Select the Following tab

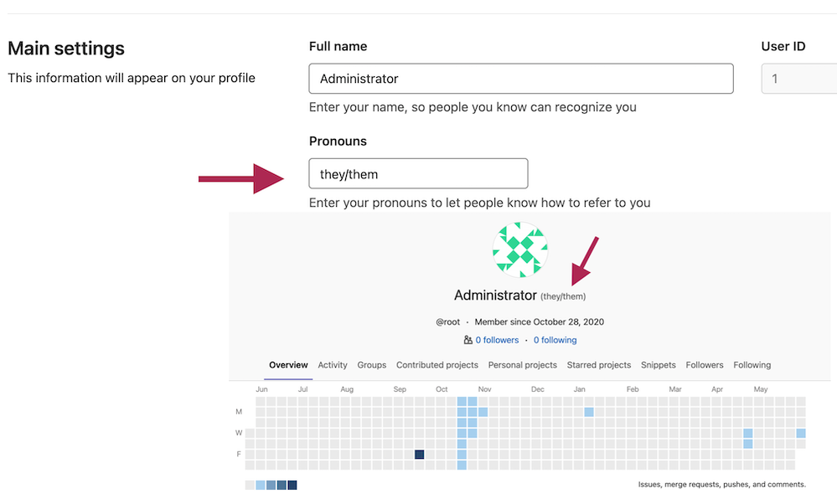coord(752,365)
